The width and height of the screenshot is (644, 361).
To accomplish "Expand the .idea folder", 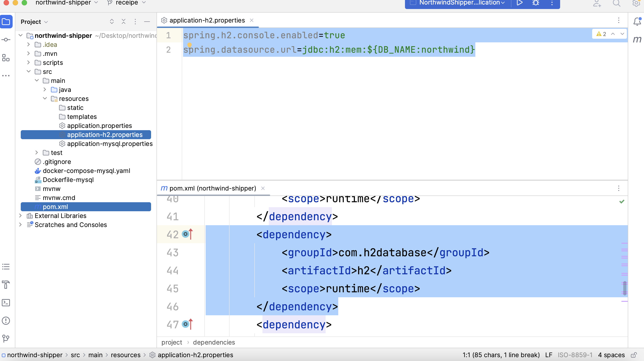I will 28,44.
